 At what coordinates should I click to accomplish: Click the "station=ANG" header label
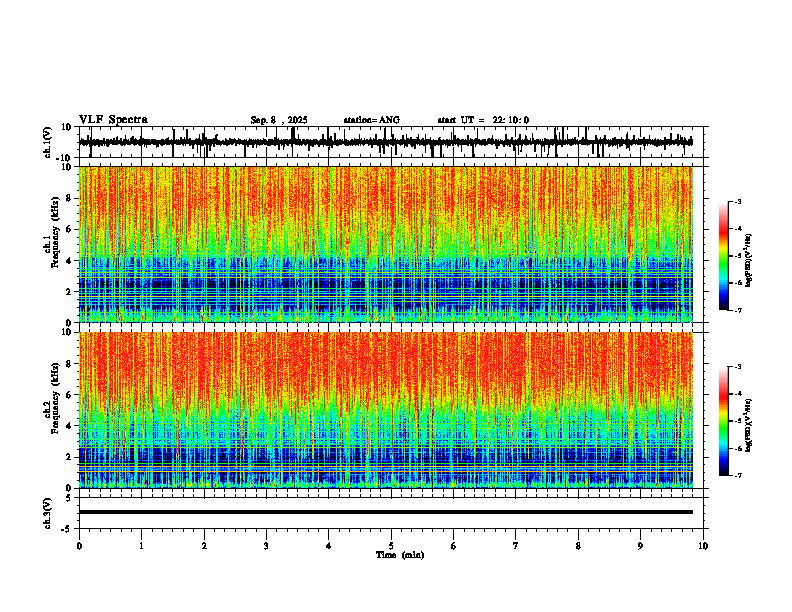tap(372, 120)
